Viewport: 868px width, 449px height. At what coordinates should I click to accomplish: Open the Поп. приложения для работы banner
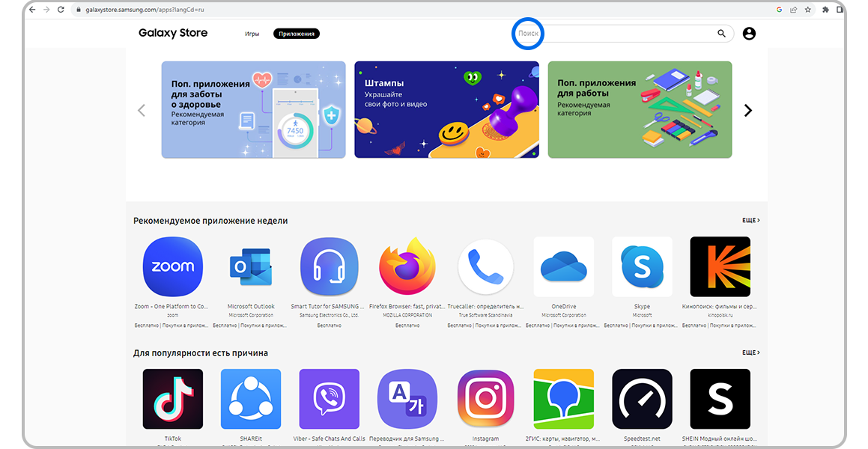coord(640,109)
